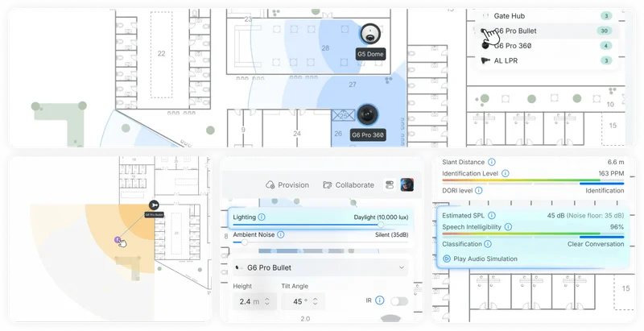Click the DORI level info icon

click(x=479, y=191)
